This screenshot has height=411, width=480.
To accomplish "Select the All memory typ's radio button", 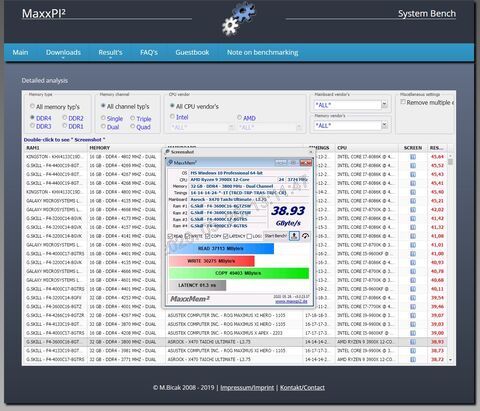I will click(32, 106).
